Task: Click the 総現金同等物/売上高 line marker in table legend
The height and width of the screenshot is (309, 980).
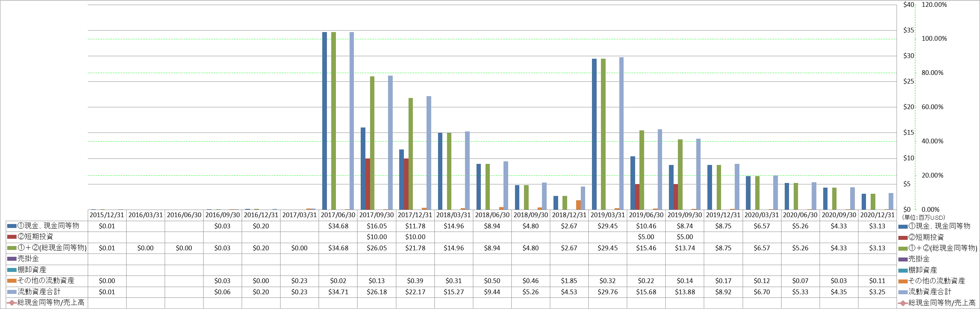Action: point(12,303)
